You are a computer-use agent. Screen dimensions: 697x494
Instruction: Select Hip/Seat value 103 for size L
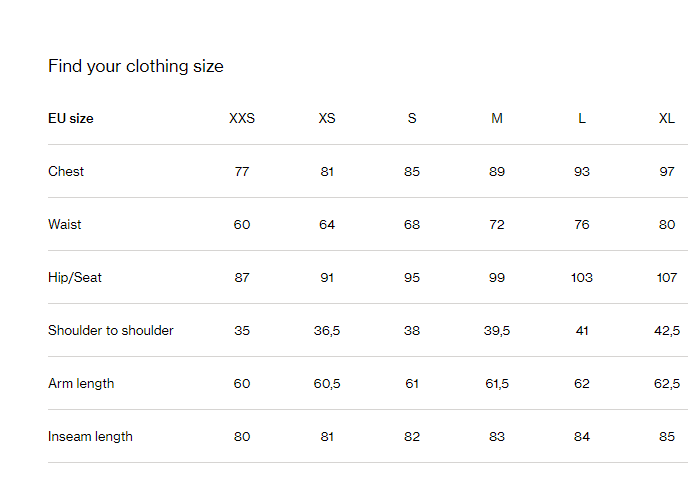[x=581, y=277]
